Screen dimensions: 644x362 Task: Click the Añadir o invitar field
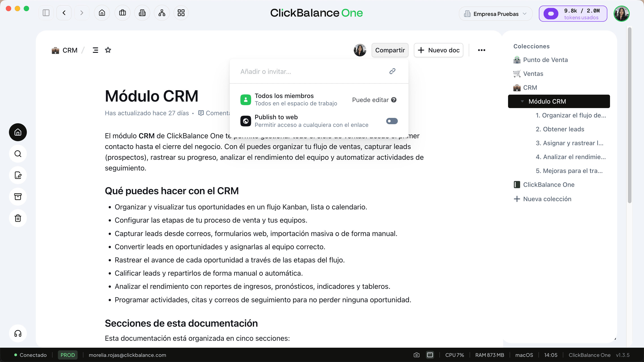pos(310,72)
